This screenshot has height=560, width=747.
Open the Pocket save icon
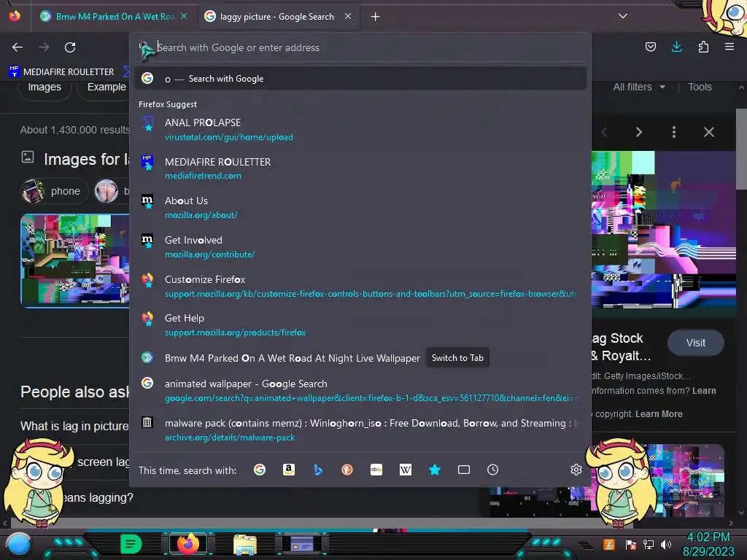650,47
